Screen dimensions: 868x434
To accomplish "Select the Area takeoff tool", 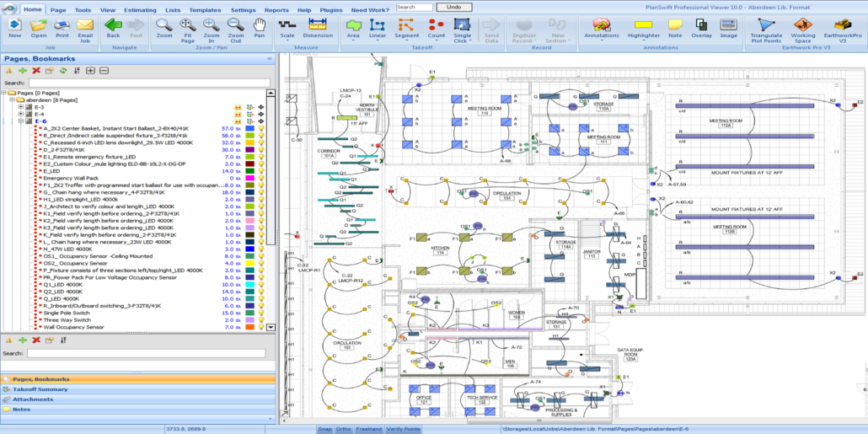I will [x=353, y=29].
